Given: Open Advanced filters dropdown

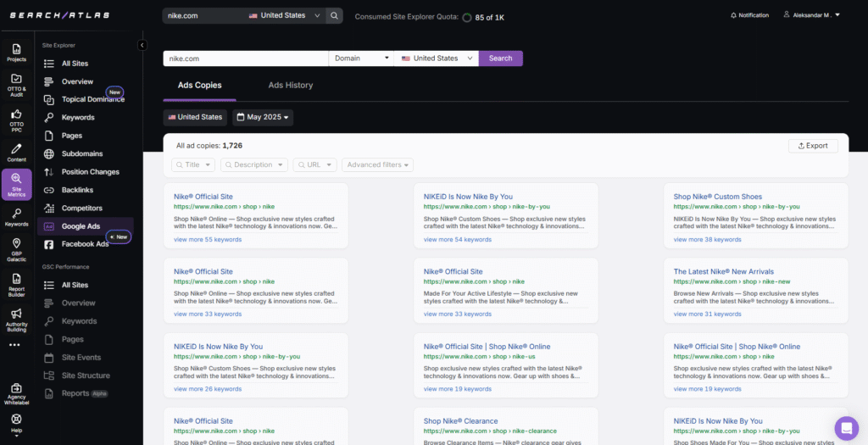Looking at the screenshot, I should click(377, 165).
